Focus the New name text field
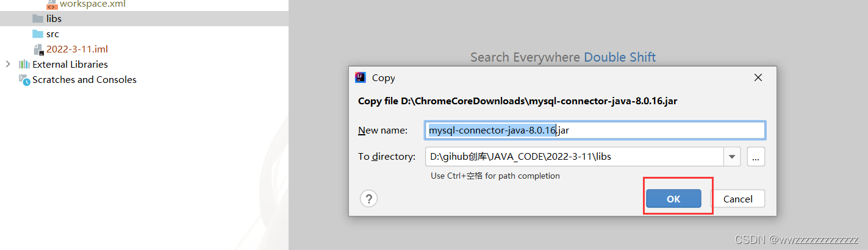868x250 pixels. coord(595,130)
